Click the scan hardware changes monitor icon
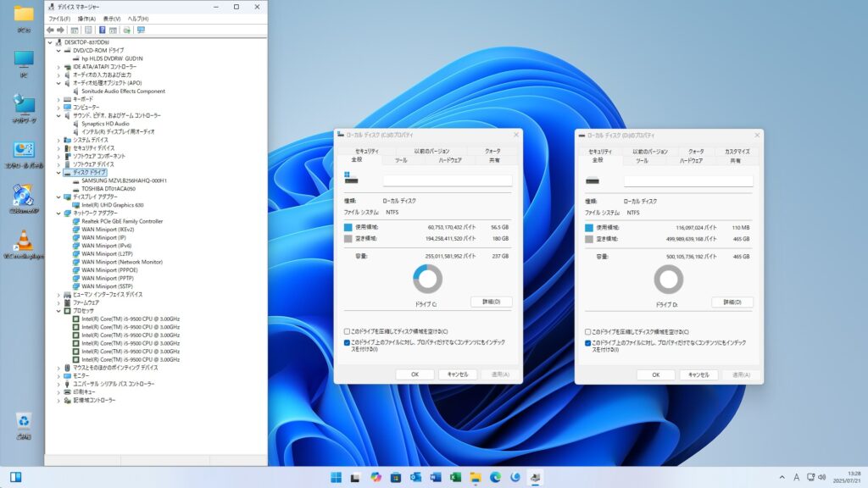868x488 pixels. 141,30
